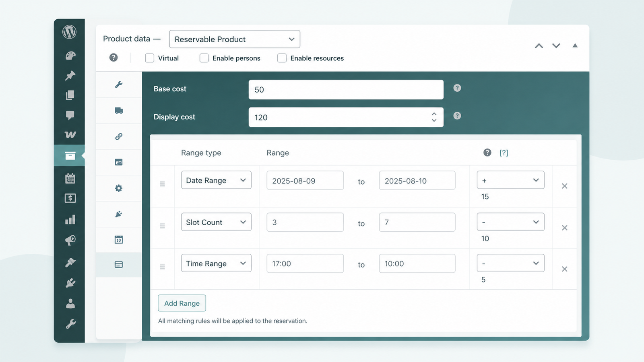Viewport: 644px width, 362px height.
Task: Click start time field 17:00
Action: coord(305,263)
